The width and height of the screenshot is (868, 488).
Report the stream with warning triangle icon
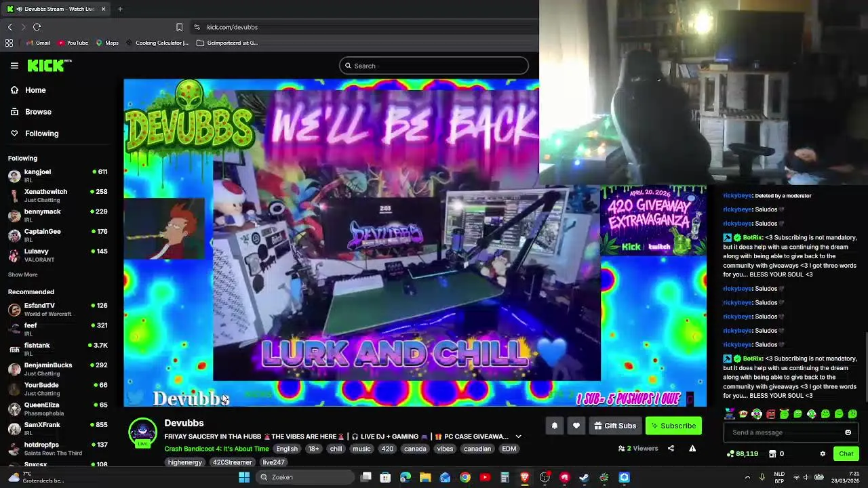pyautogui.click(x=692, y=448)
